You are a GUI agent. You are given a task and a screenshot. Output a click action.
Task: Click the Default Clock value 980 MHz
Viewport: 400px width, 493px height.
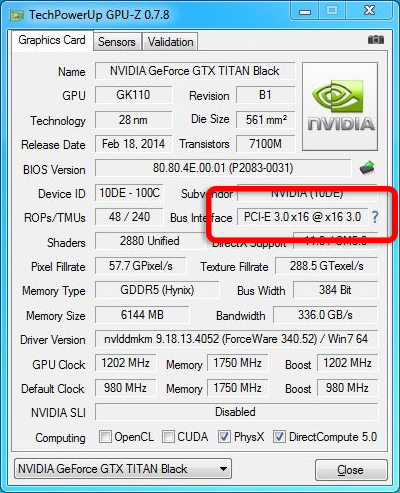(x=126, y=388)
